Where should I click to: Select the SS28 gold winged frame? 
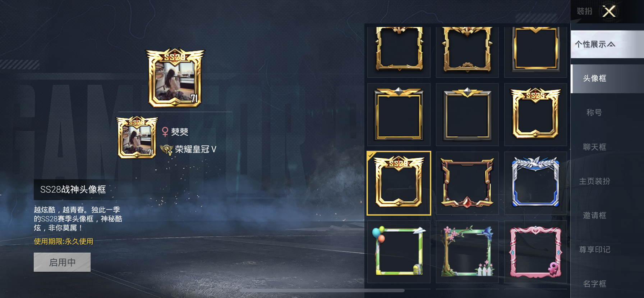tap(399, 183)
